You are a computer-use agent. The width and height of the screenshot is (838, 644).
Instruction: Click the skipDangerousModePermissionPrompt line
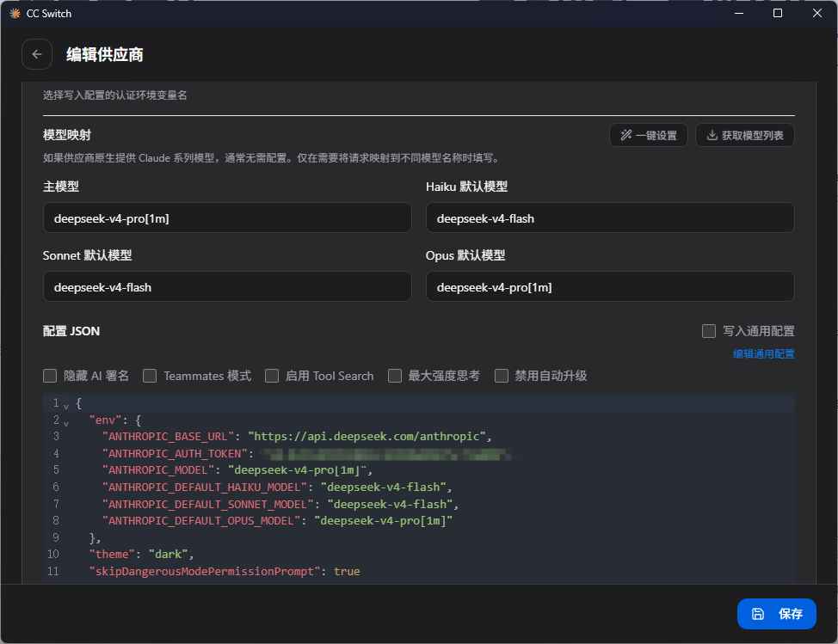coord(225,572)
